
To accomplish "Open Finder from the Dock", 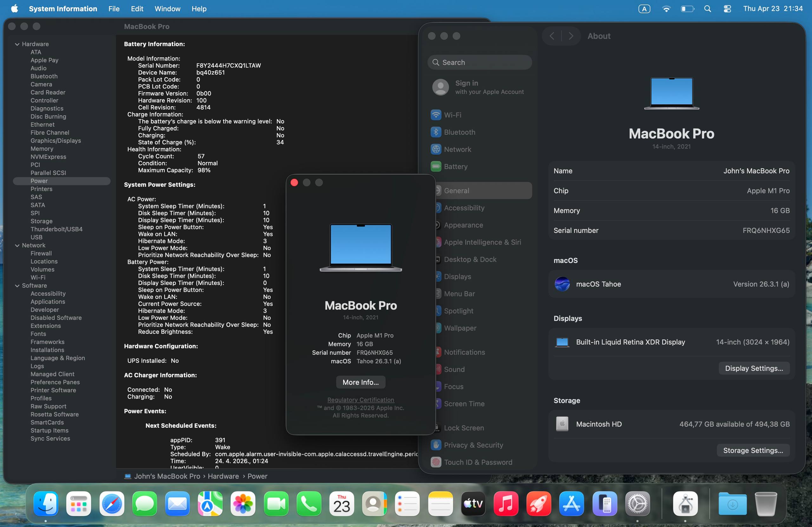I will (x=46, y=504).
